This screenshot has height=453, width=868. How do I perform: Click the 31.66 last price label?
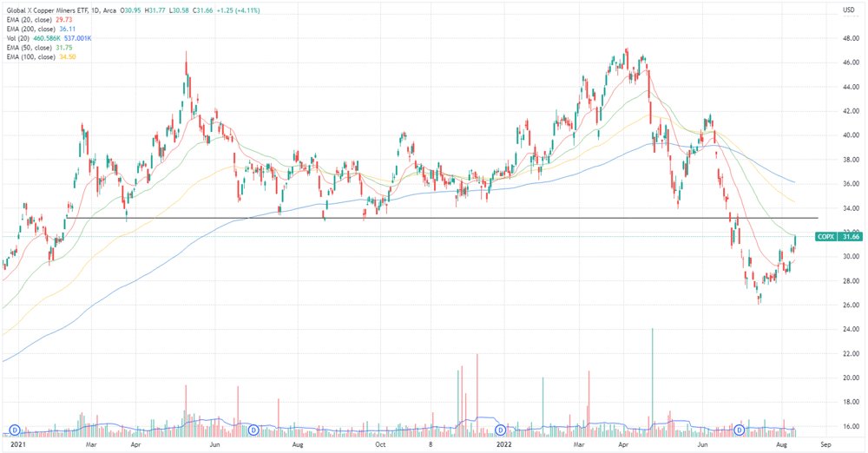point(851,236)
